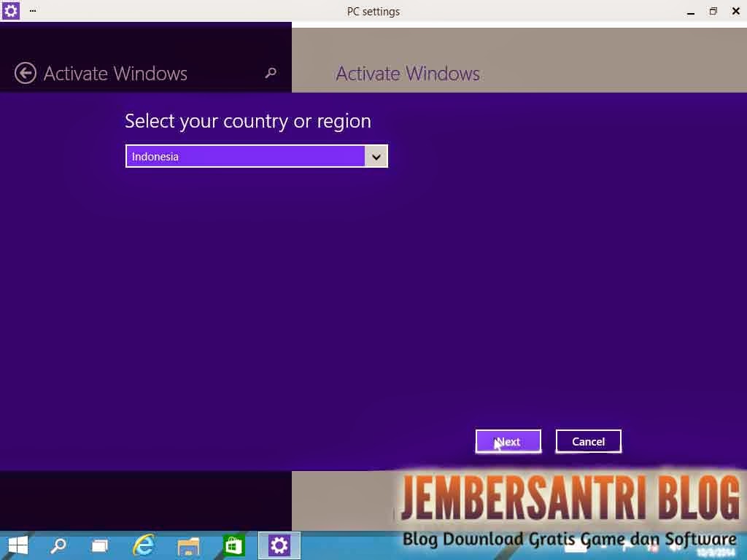This screenshot has height=560, width=747.
Task: Click the Start button
Action: pos(16,545)
